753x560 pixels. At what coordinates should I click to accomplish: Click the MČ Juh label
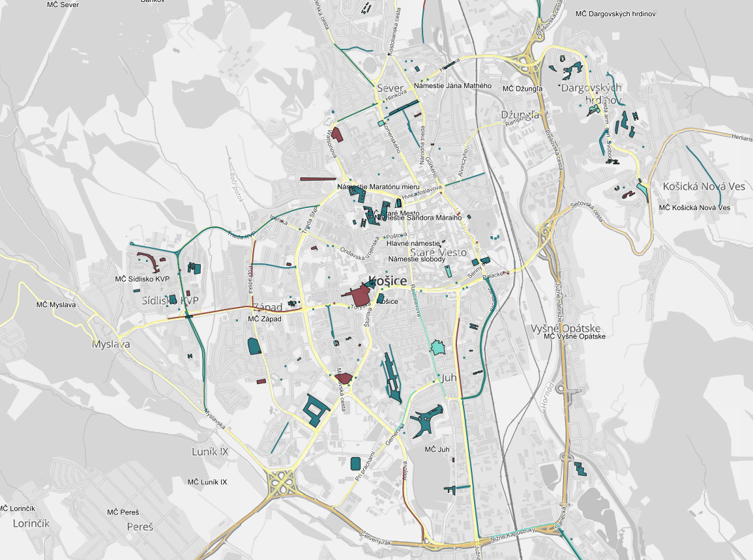tap(437, 449)
